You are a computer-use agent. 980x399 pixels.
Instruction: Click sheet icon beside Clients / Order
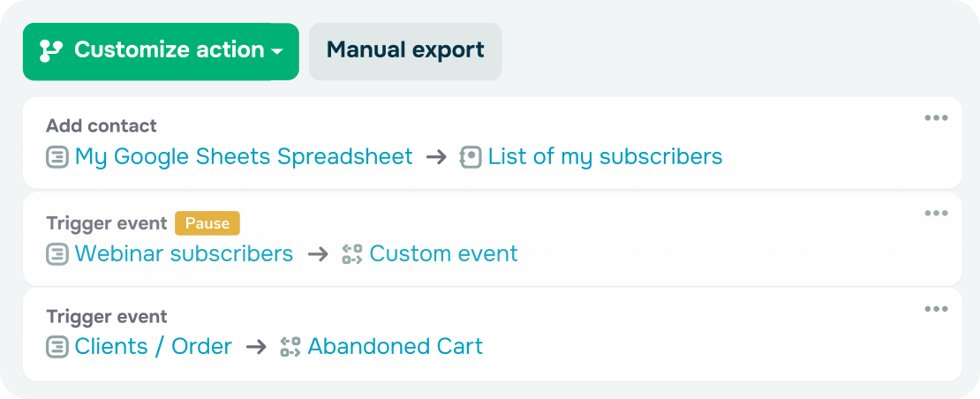[x=57, y=347]
